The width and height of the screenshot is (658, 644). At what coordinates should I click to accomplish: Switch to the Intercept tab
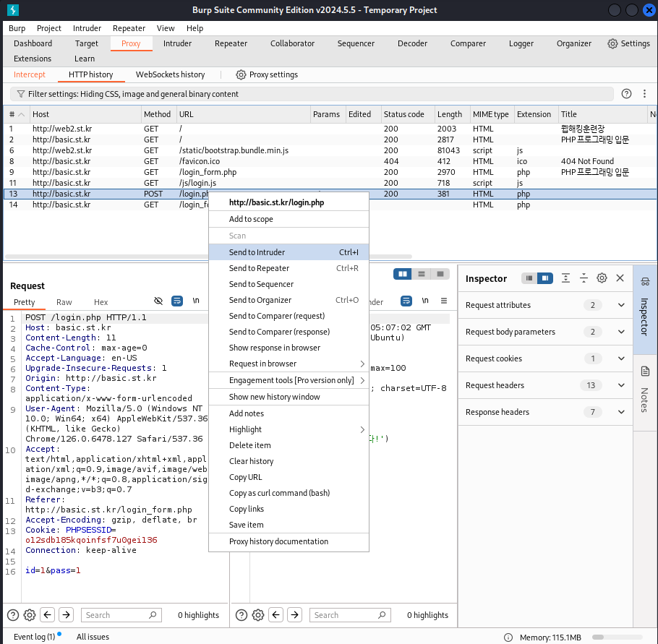point(30,74)
